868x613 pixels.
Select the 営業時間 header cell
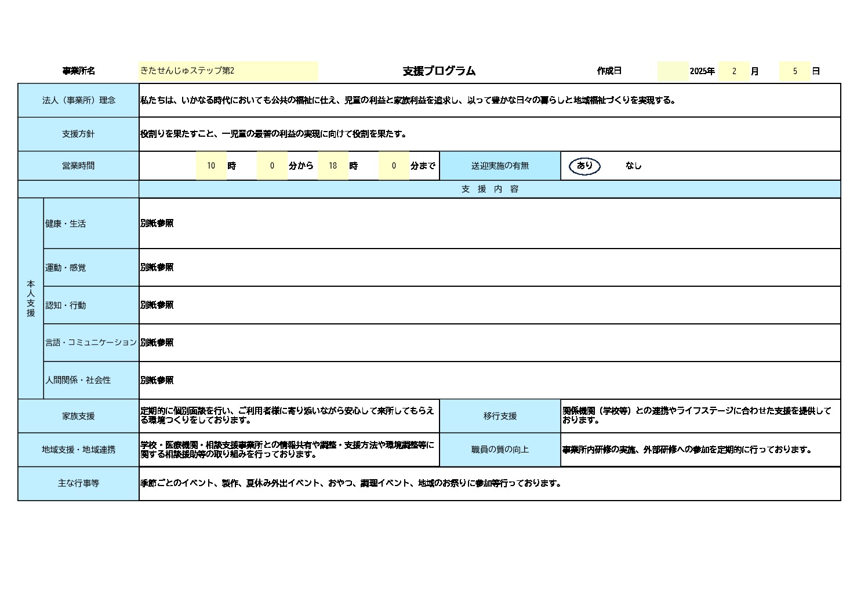[78, 166]
